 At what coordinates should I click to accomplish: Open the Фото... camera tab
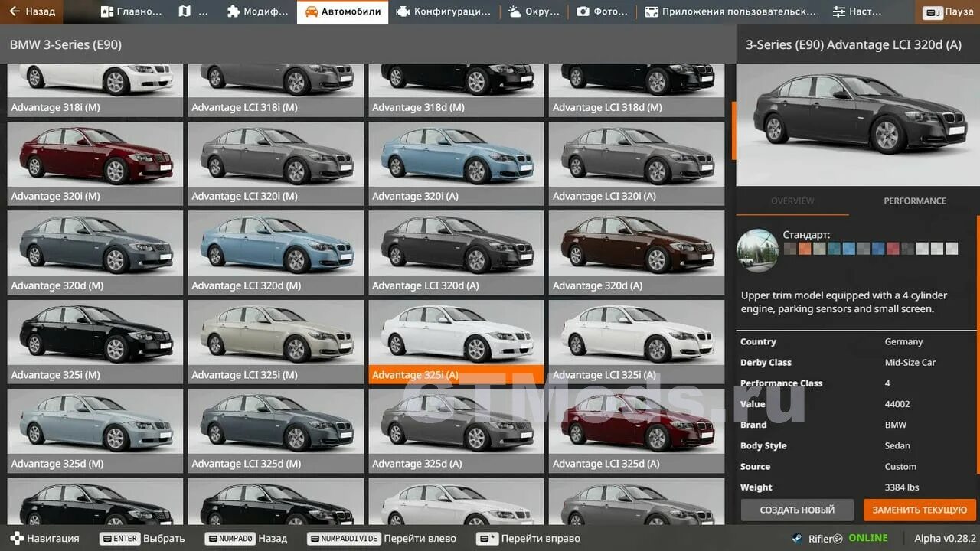tap(603, 11)
